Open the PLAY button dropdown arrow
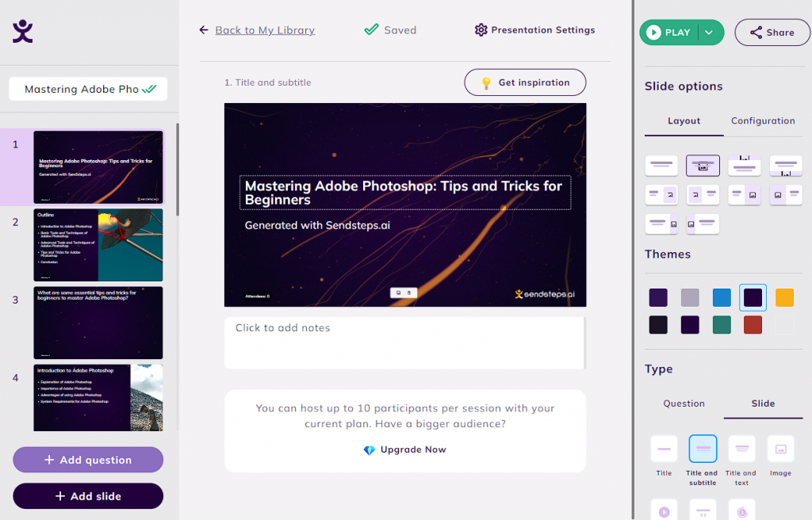Image resolution: width=812 pixels, height=520 pixels. 709,32
